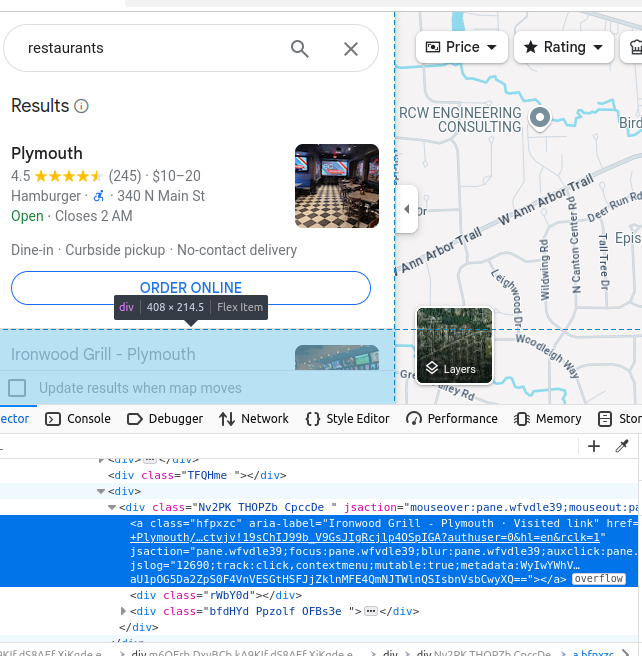Click the Console tab icon

[53, 419]
